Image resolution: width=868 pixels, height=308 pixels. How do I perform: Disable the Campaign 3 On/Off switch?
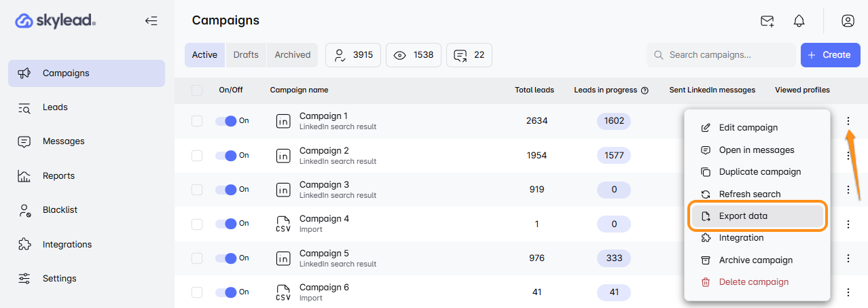[x=226, y=190]
